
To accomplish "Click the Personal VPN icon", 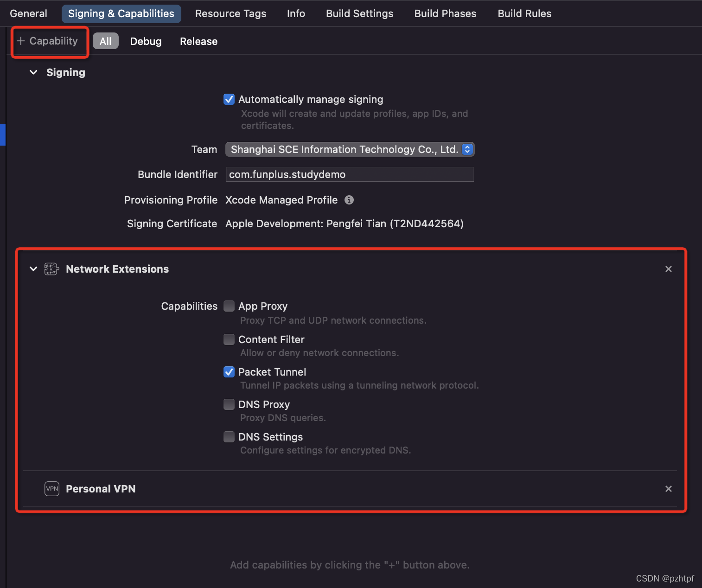I will tap(52, 489).
